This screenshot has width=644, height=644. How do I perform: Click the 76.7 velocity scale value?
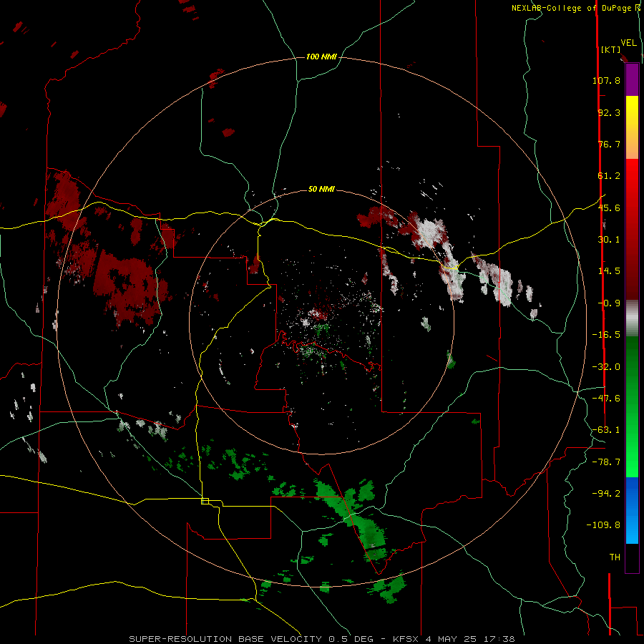click(x=609, y=144)
